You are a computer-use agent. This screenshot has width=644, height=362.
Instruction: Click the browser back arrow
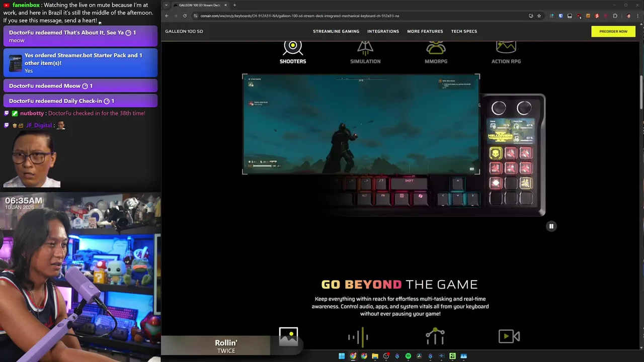[167, 16]
